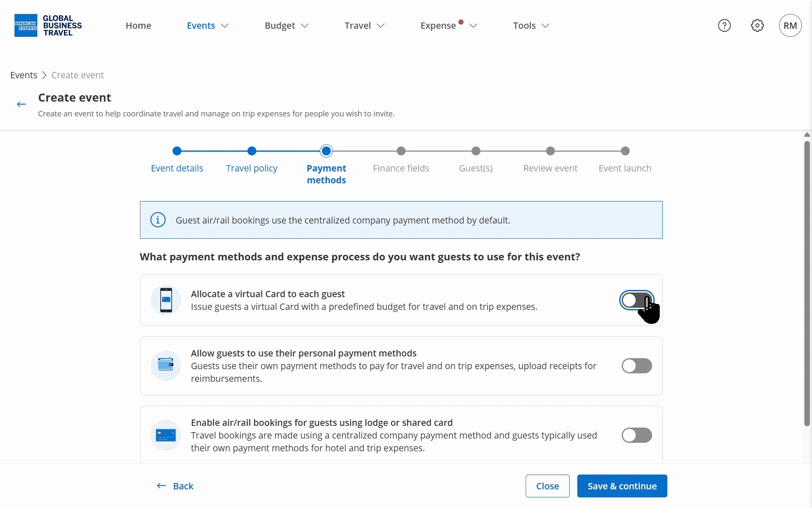The width and height of the screenshot is (812, 508).
Task: Open the settings gear icon
Action: [757, 25]
